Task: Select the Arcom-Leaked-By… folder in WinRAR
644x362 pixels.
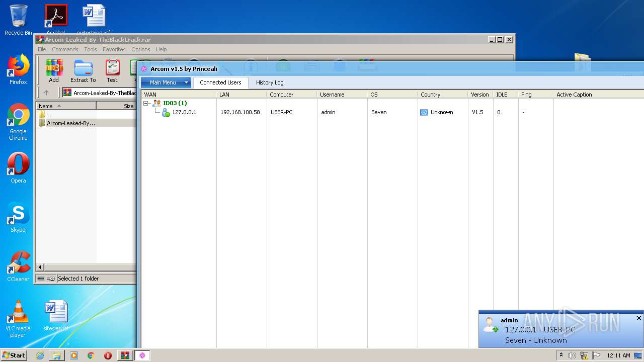Action: (x=67, y=123)
